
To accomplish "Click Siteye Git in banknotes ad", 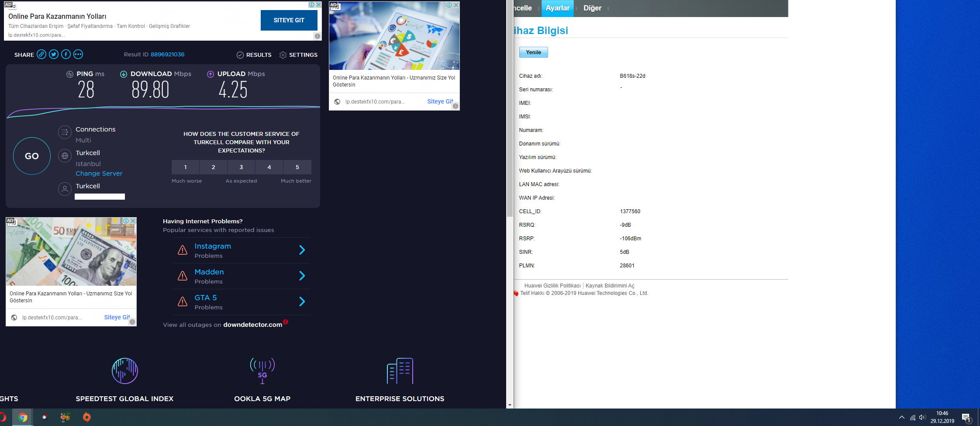I will click(x=117, y=317).
